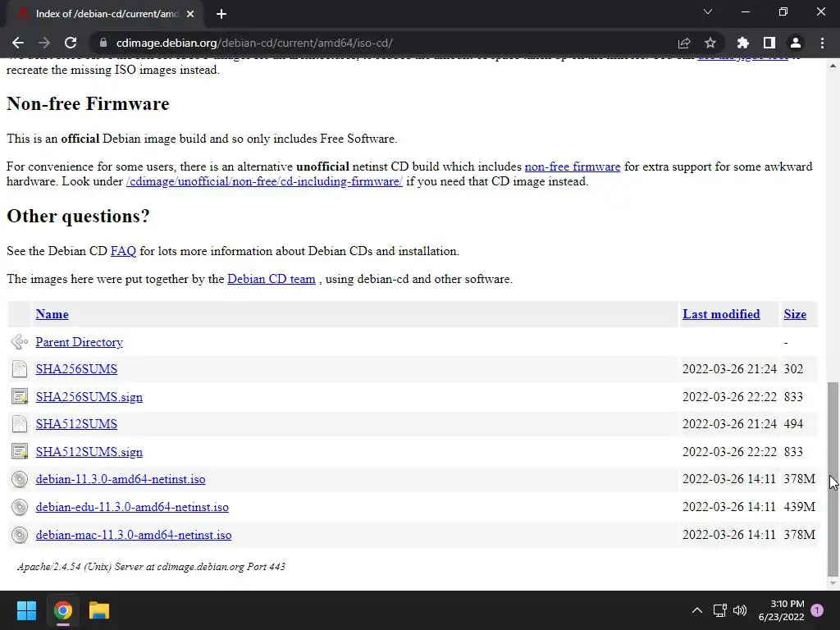This screenshot has width=840, height=630.
Task: Click the Other questions? heading
Action: tap(78, 217)
